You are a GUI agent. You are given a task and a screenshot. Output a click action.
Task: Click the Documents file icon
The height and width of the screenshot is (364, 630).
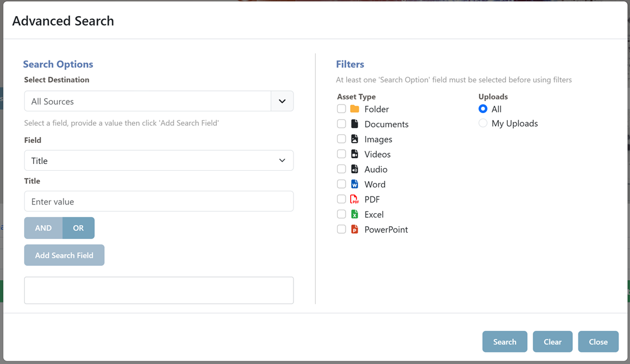point(354,123)
